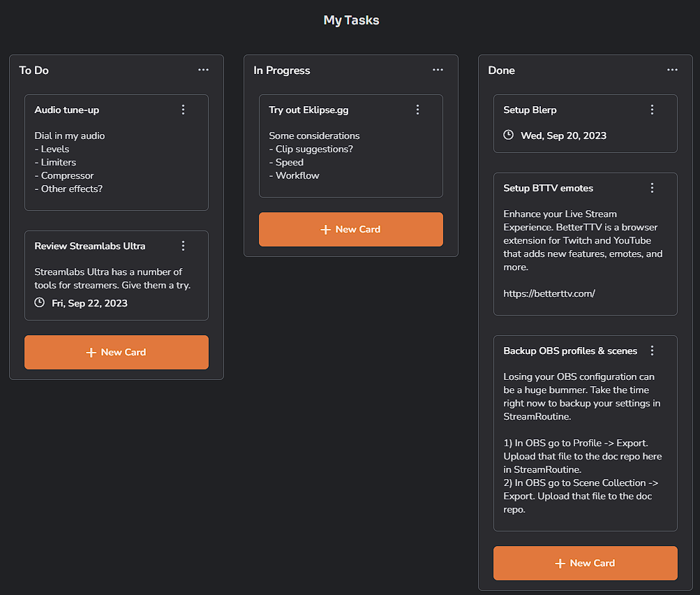Click the clock icon on Review Streamlabs Ultra

tap(39, 302)
